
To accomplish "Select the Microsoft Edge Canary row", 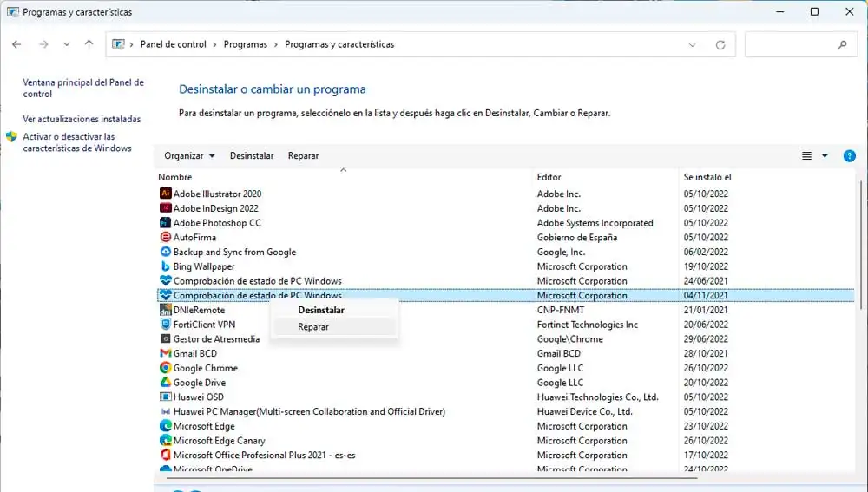I will tap(505, 441).
